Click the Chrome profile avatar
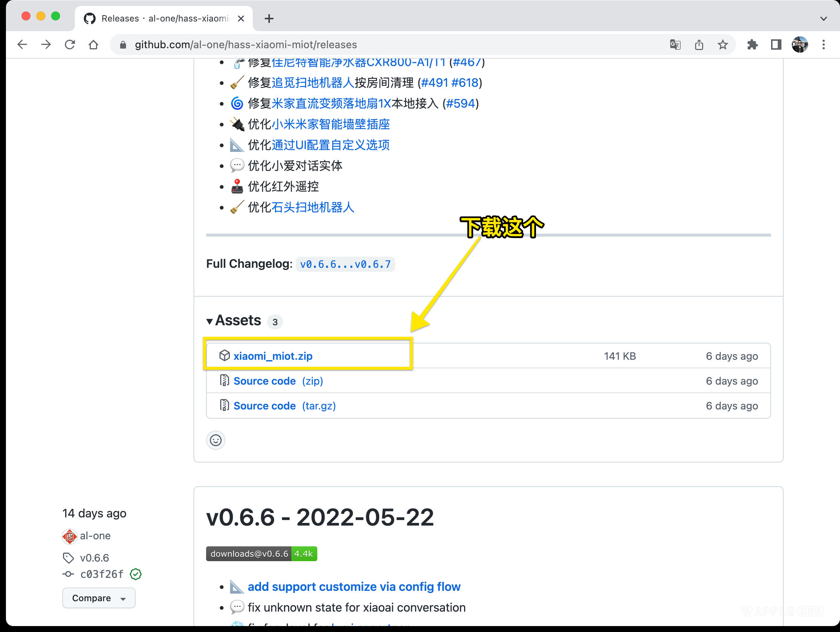 (x=799, y=45)
